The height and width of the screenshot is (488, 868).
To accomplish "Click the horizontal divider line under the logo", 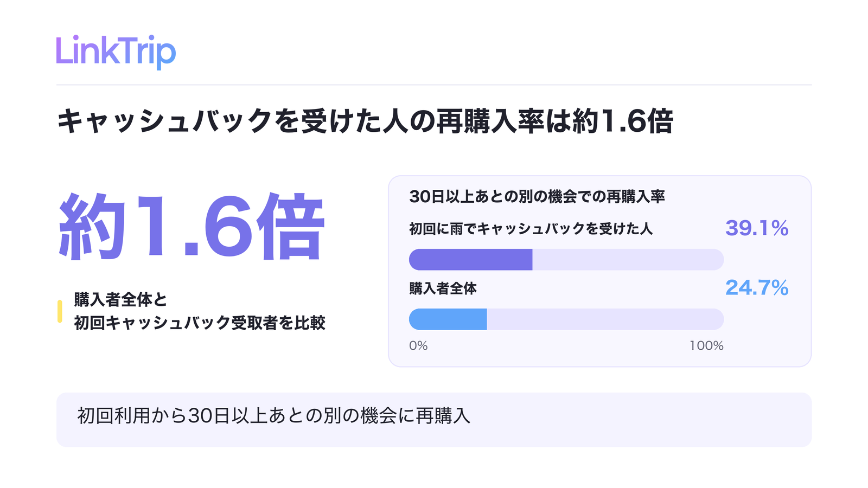I will point(434,85).
